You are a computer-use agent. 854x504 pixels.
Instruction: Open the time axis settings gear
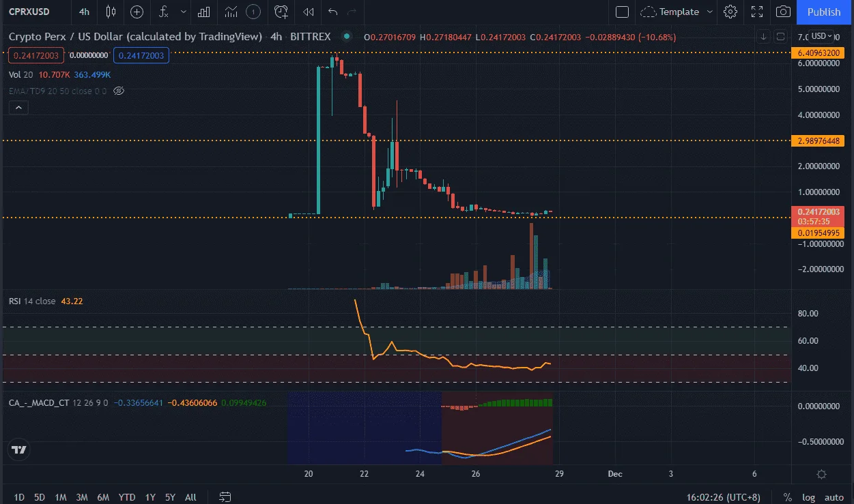(821, 474)
